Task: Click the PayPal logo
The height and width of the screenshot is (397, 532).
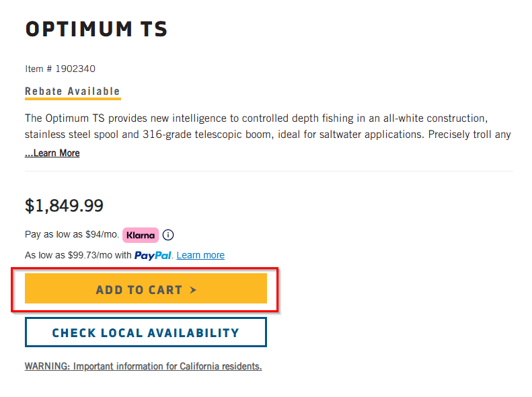Action: [x=153, y=256]
